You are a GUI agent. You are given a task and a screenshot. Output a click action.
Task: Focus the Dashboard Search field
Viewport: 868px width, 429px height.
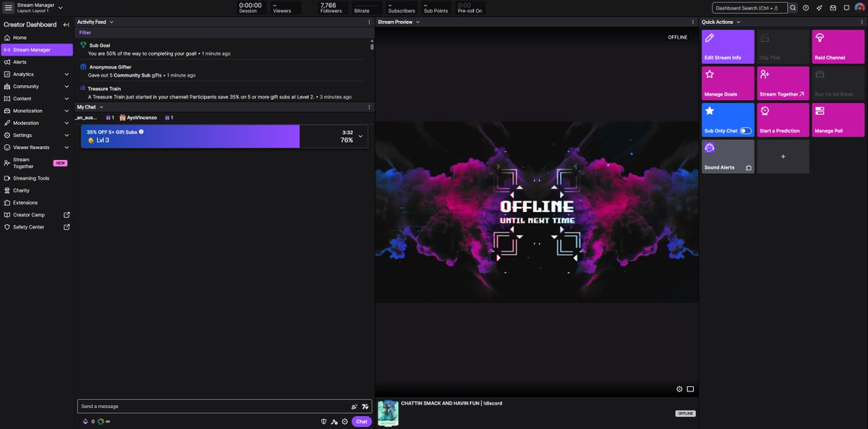tap(749, 8)
